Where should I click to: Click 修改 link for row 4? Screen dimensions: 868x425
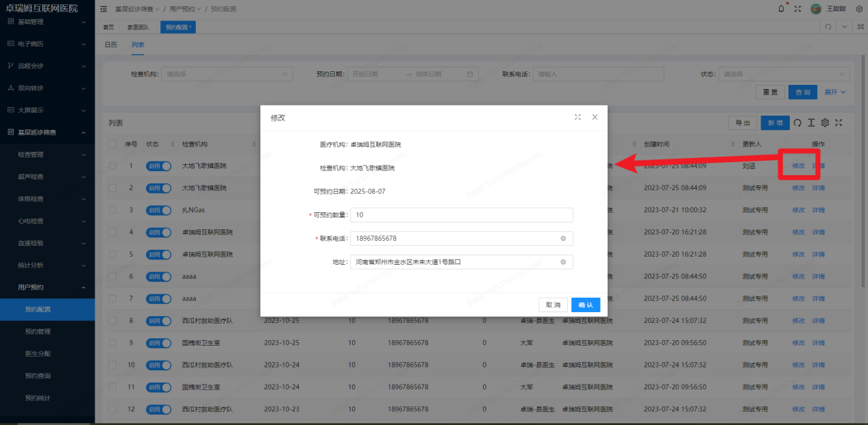coord(798,232)
